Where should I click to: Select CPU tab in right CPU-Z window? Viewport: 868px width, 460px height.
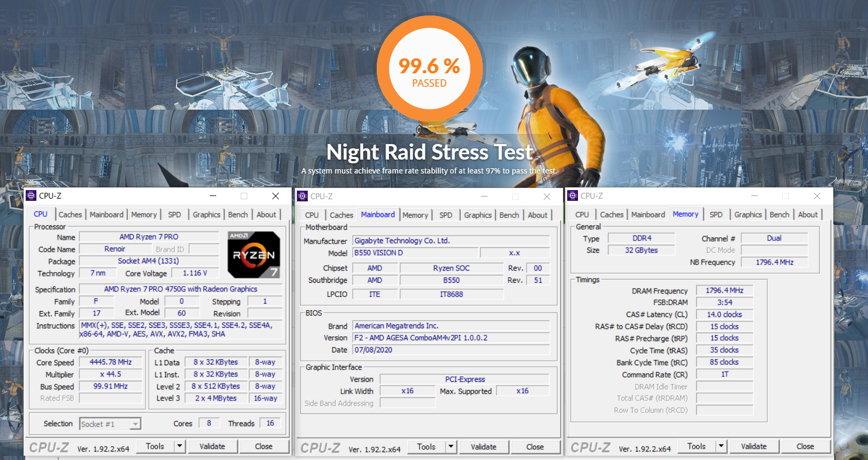tap(582, 214)
